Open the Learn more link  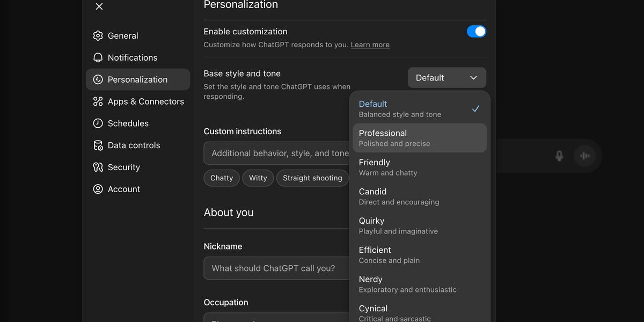(x=370, y=45)
